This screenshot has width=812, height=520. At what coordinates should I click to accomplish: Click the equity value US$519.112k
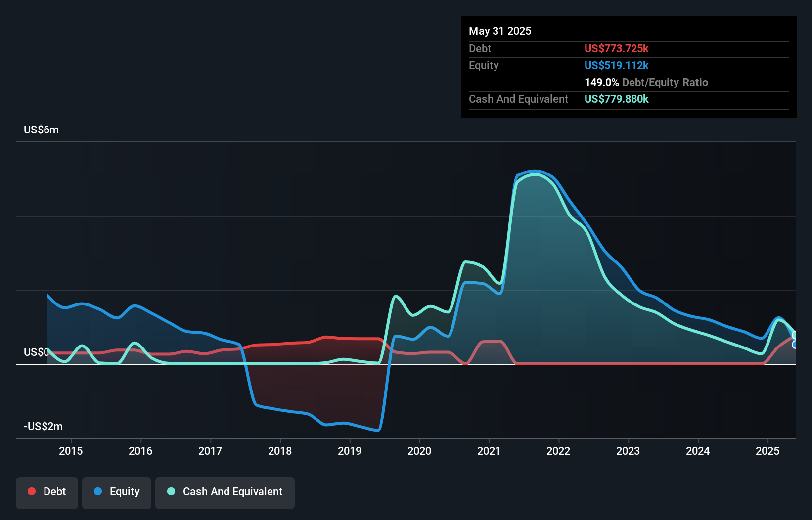(616, 65)
